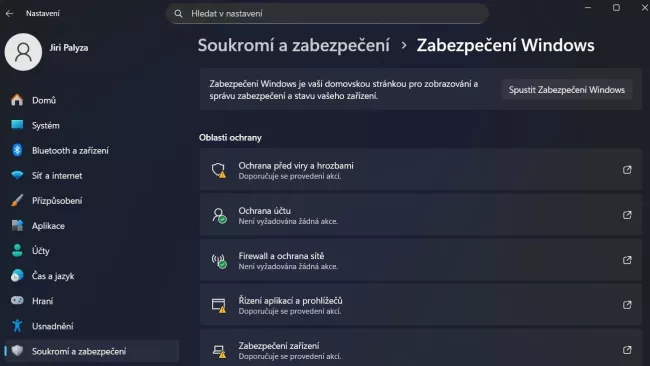The height and width of the screenshot is (366, 650).
Task: Click the Nastavení window title
Action: point(43,14)
